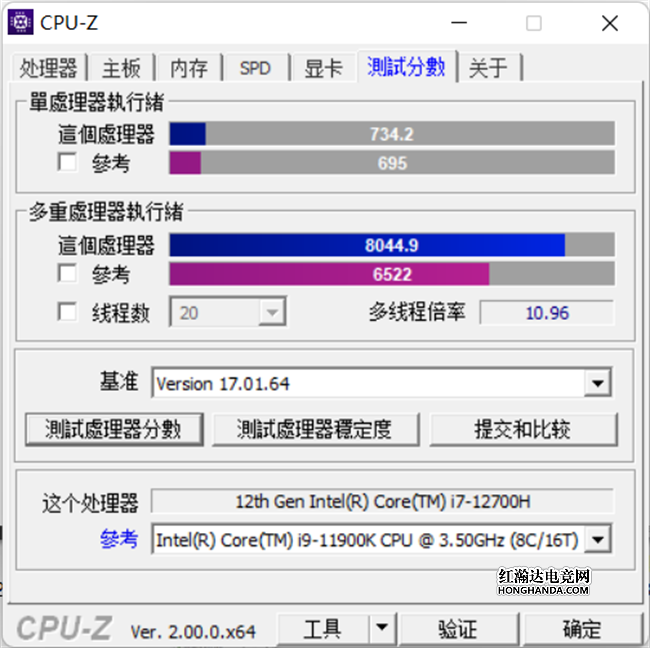Image resolution: width=650 pixels, height=648 pixels.
Task: Click the CPU-Z logo at bottom left
Action: click(65, 629)
